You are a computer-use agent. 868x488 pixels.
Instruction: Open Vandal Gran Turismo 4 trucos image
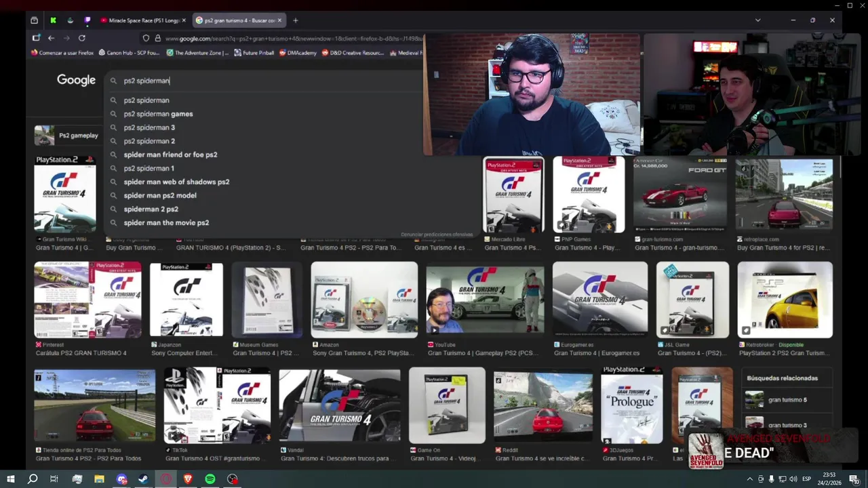click(340, 405)
